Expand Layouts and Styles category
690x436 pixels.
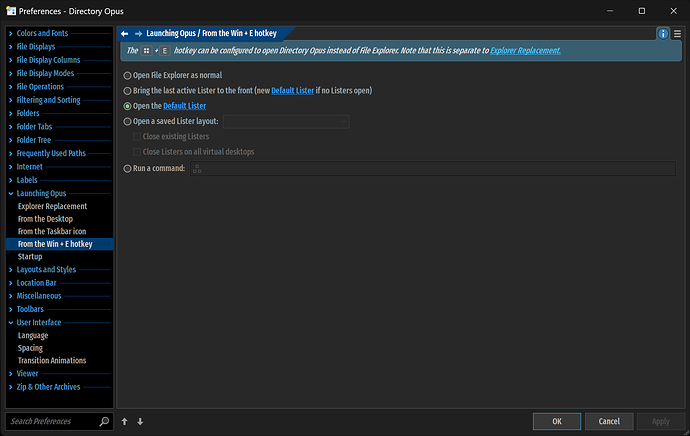11,270
